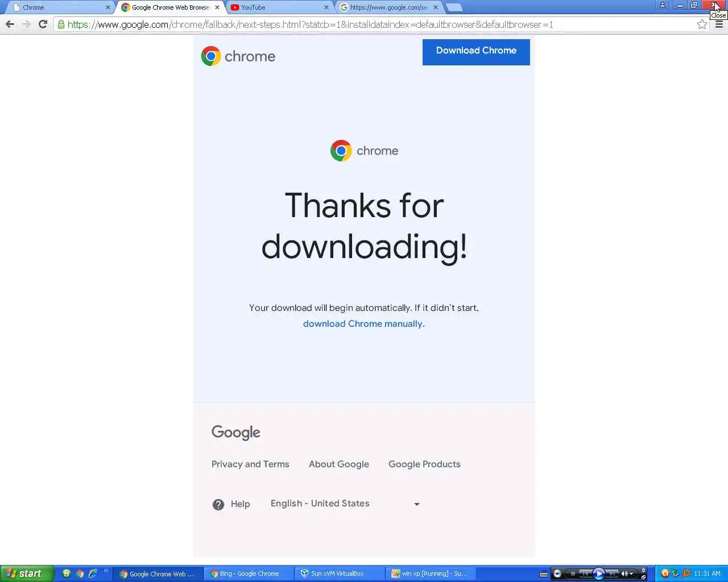Switch to the https://www.google.com search tab
This screenshot has width=728, height=582.
(x=387, y=7)
